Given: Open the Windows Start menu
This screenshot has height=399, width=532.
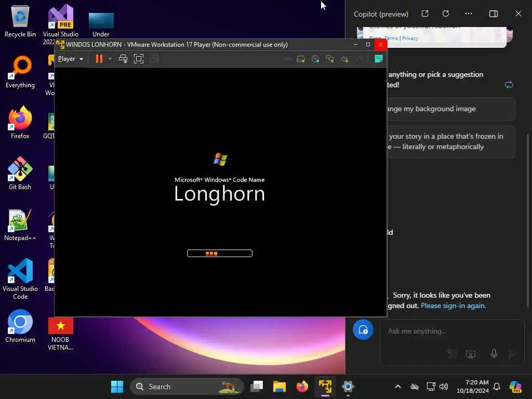Looking at the screenshot, I should [x=117, y=387].
